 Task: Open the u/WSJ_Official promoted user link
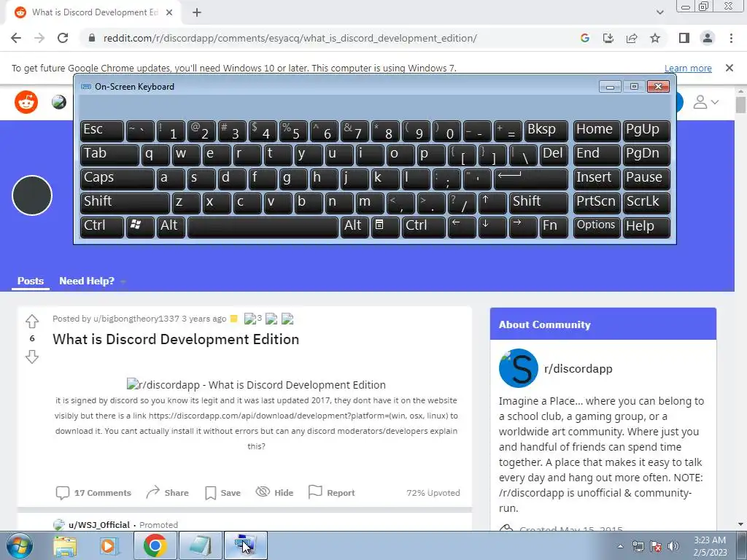pos(99,525)
